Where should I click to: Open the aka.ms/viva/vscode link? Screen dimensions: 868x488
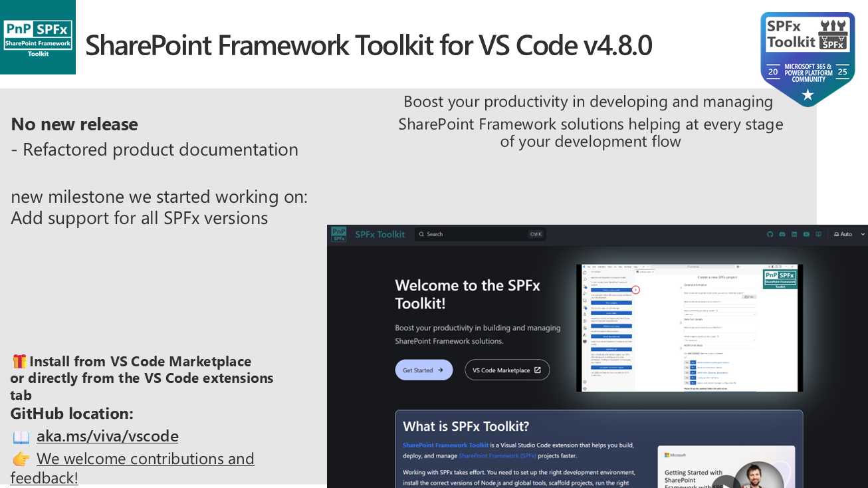(x=107, y=436)
